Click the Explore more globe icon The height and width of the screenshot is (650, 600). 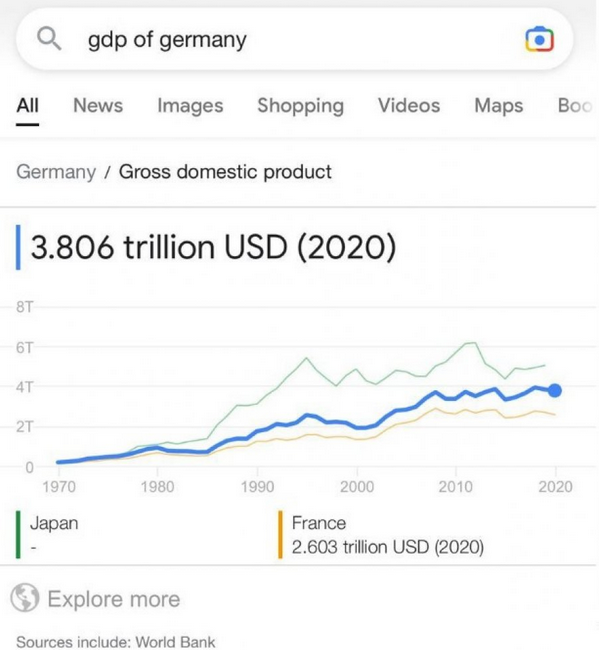tap(25, 598)
